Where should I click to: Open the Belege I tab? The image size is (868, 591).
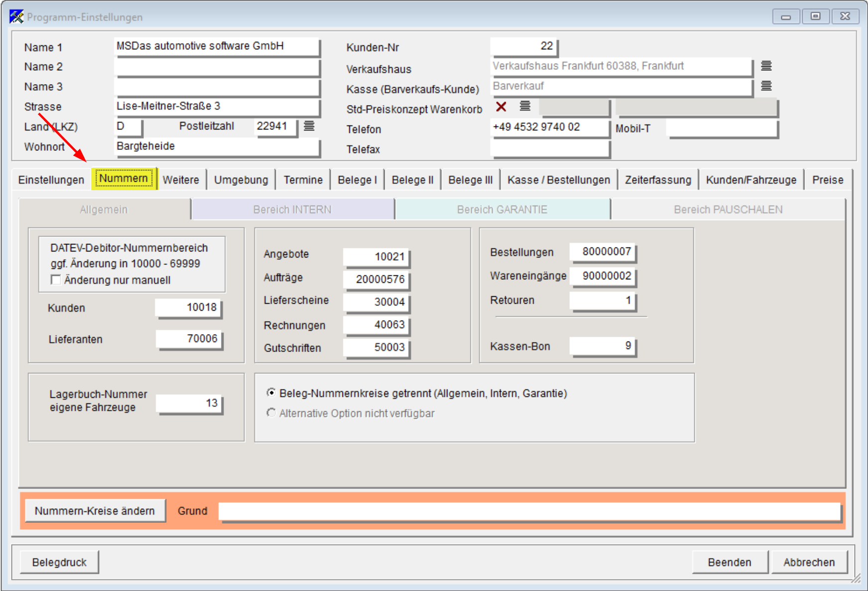[357, 180]
